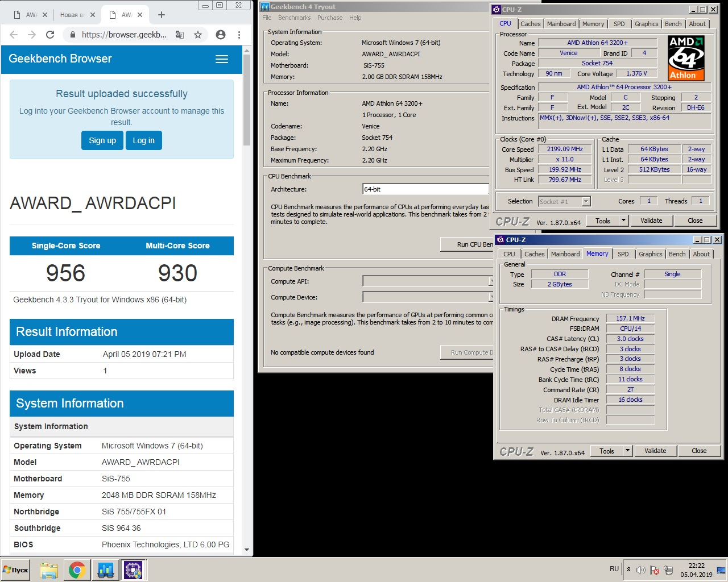728x582 pixels.
Task: Click the Core Speed value 2199.09 MHz
Action: click(x=565, y=149)
